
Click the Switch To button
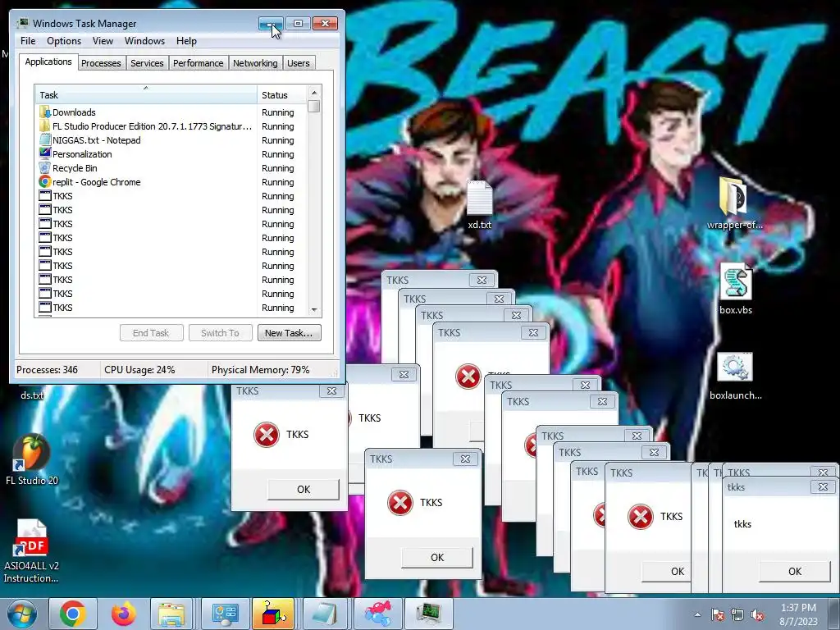[220, 333]
